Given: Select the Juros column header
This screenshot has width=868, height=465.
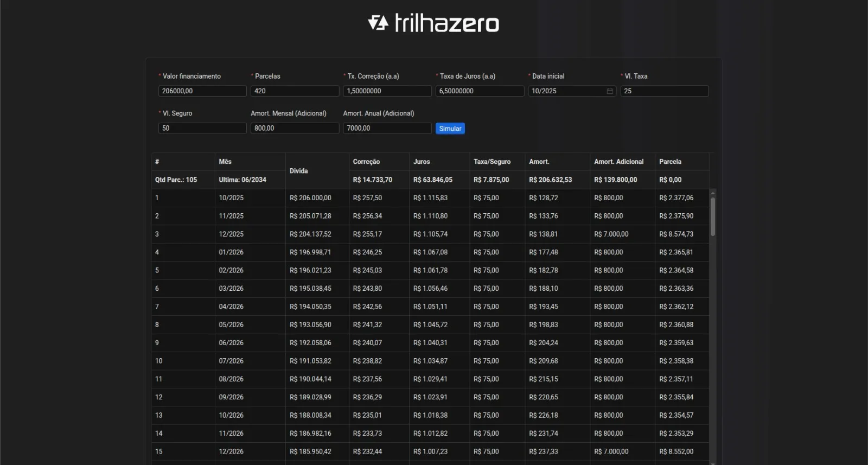Looking at the screenshot, I should tap(422, 162).
